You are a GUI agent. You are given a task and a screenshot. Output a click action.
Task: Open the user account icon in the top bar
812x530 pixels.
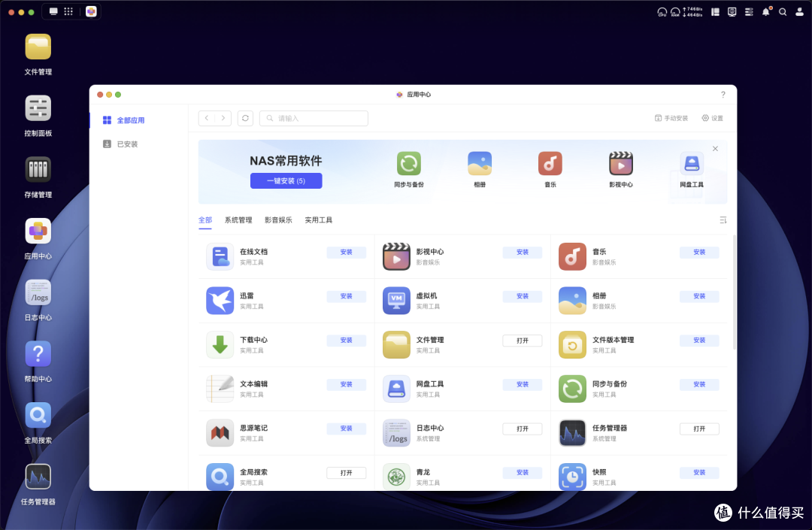pyautogui.click(x=799, y=12)
